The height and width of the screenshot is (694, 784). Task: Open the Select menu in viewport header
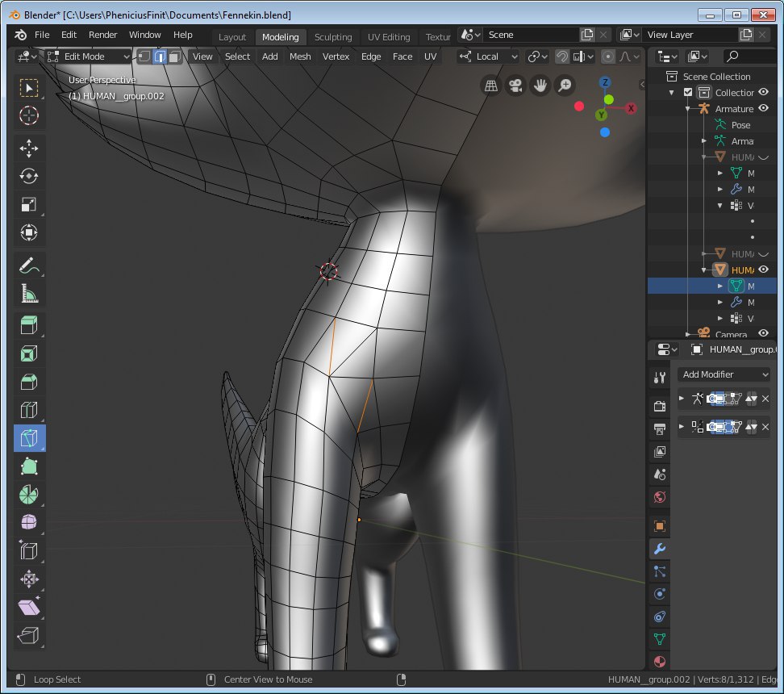coord(237,56)
